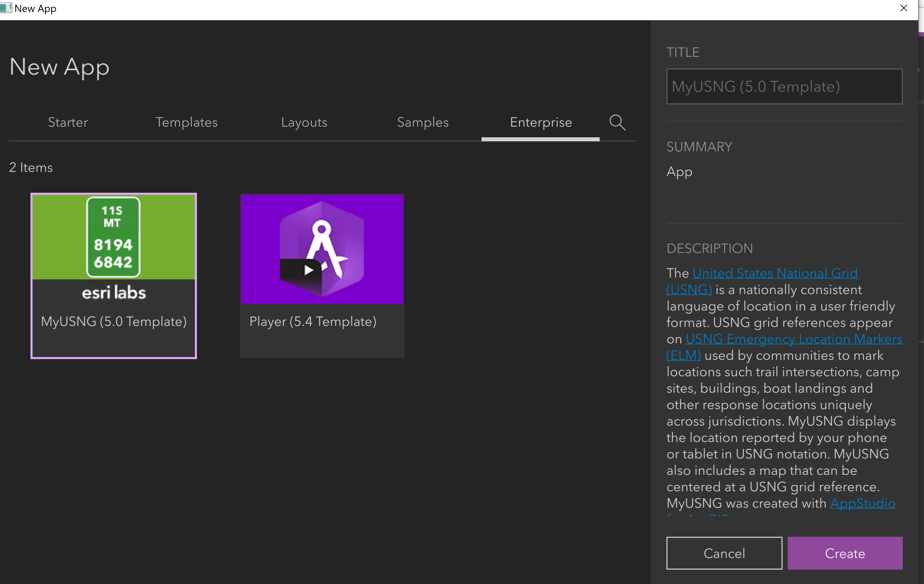Screen dimensions: 924x584
Task: Click the '2 Items' count label
Action: click(x=31, y=168)
